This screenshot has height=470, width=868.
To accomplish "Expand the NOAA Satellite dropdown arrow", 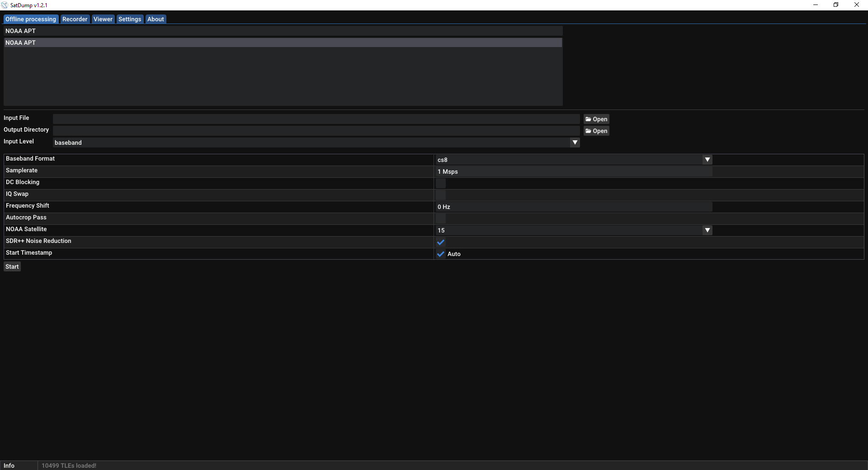I will 708,230.
